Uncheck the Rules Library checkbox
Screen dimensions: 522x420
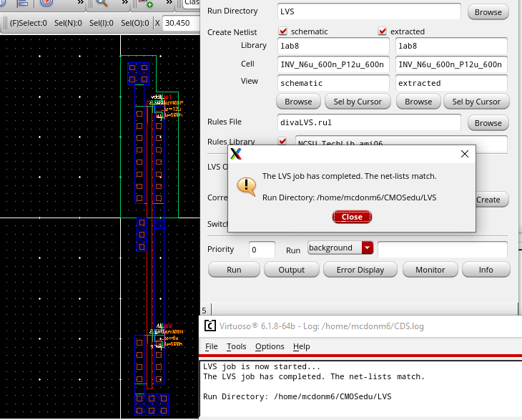point(283,142)
